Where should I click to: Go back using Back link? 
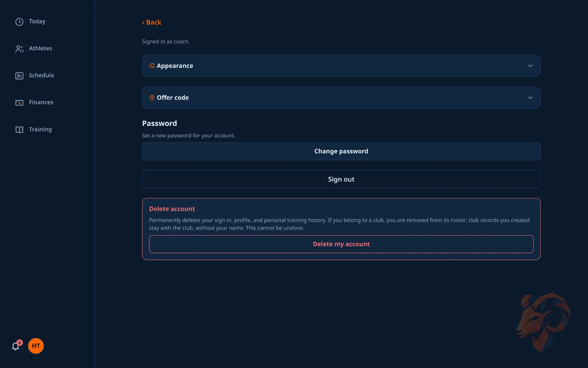(x=152, y=22)
